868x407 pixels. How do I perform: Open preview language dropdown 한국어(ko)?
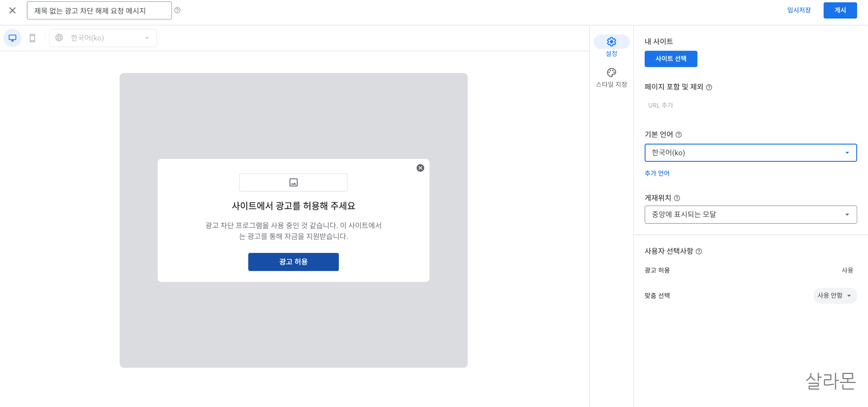(103, 38)
